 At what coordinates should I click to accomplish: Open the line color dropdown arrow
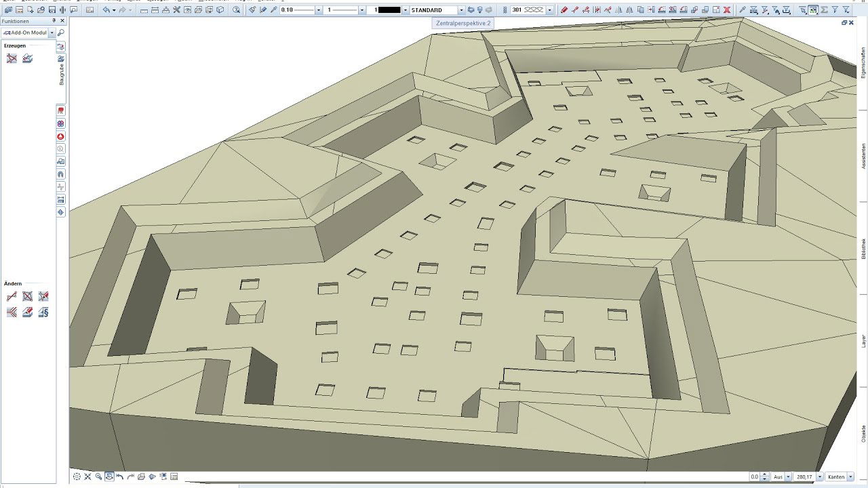406,10
